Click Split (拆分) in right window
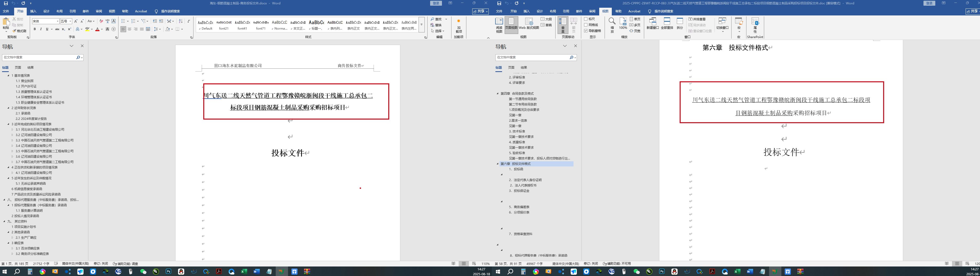Image resolution: width=980 pixels, height=276 pixels. [680, 24]
